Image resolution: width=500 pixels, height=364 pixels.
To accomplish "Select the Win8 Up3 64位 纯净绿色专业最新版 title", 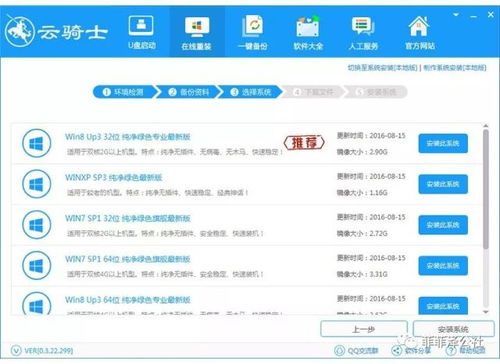I will 127,300.
